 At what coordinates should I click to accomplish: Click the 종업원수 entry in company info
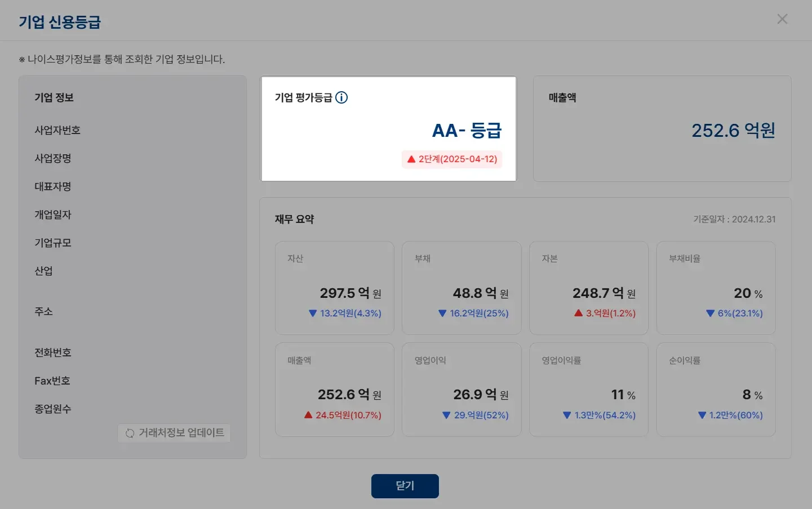point(53,409)
